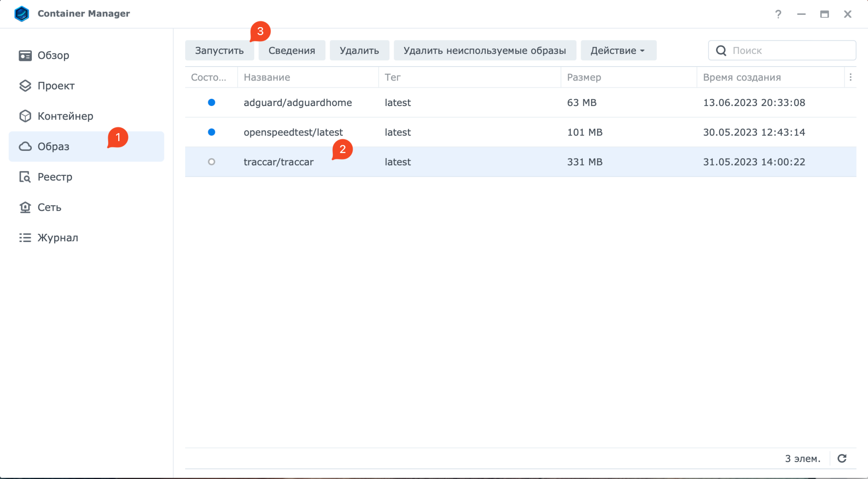Viewport: 868px width, 479px height.
Task: Go to the Проект section
Action: click(86, 86)
